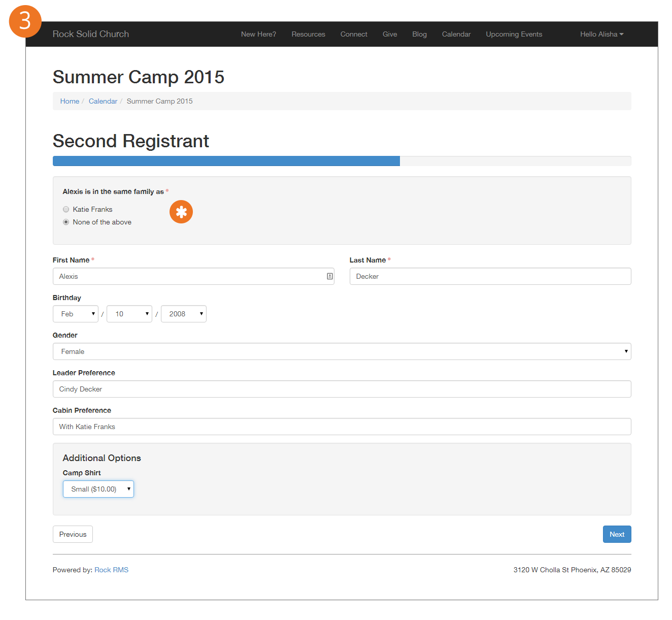Viewport: 672px width, 620px height.
Task: Click the Previous button
Action: [x=73, y=534]
